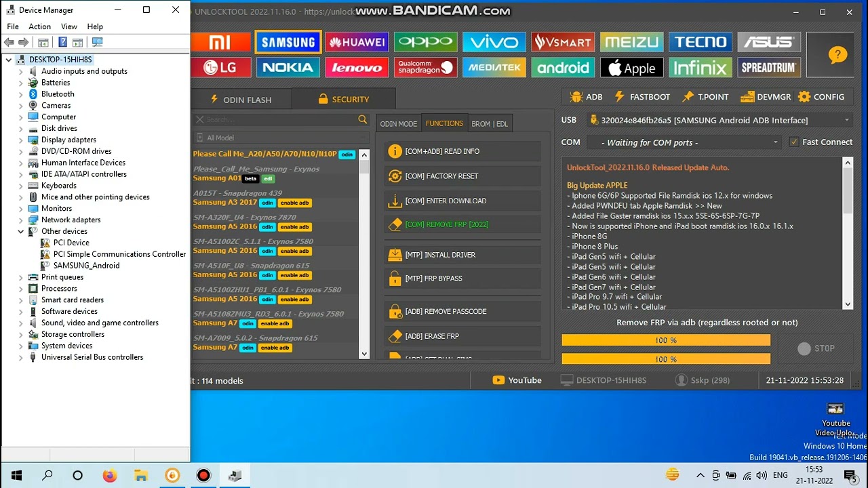Open the Vivo brand section

(494, 42)
